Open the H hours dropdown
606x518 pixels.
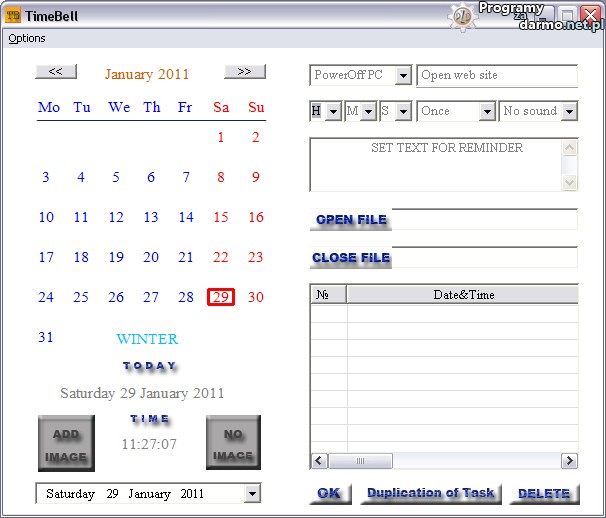coord(334,112)
